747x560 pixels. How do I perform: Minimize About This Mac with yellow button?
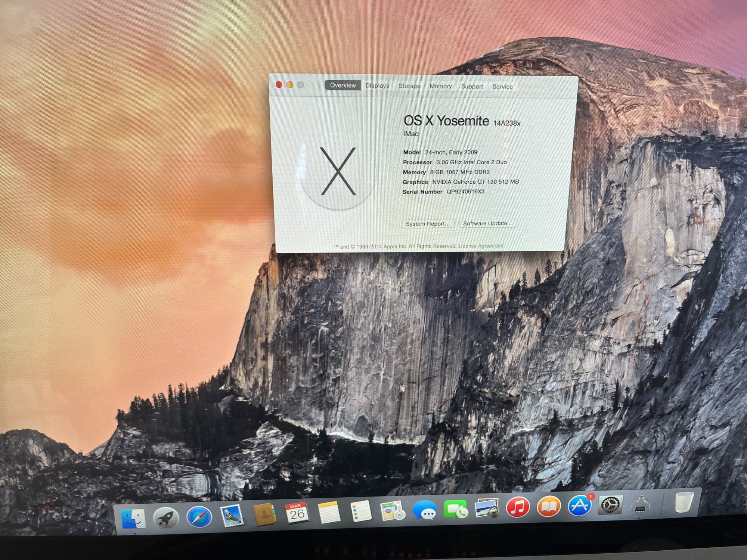point(290,85)
